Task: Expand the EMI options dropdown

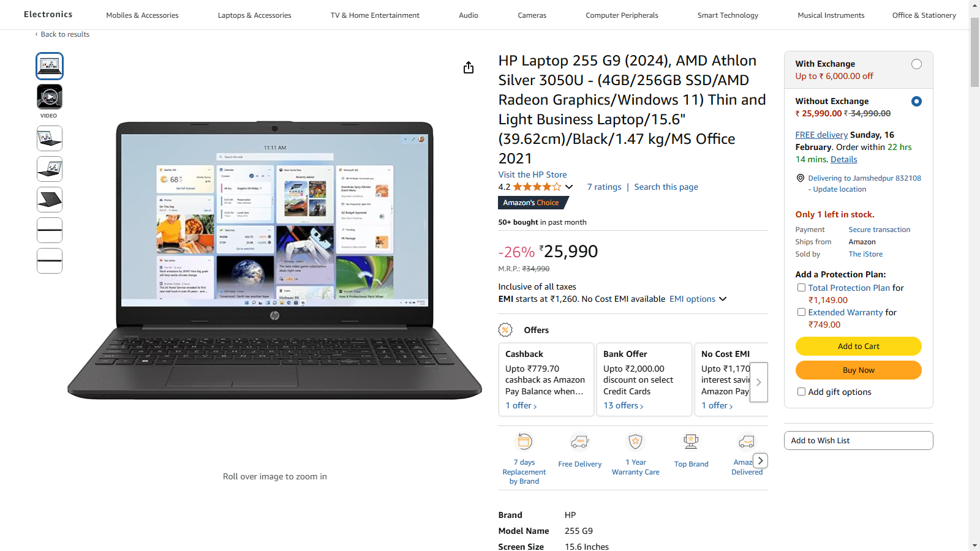Action: click(x=698, y=299)
